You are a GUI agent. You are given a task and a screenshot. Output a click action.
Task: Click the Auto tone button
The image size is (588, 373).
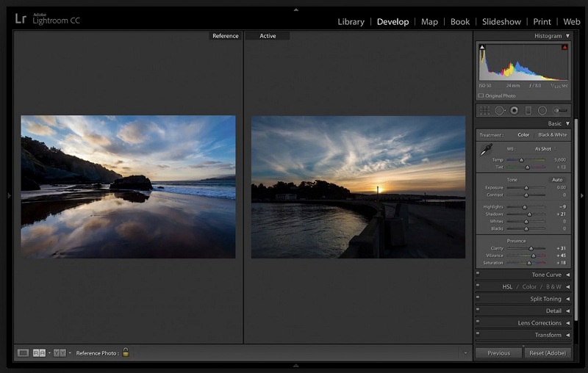click(x=557, y=180)
